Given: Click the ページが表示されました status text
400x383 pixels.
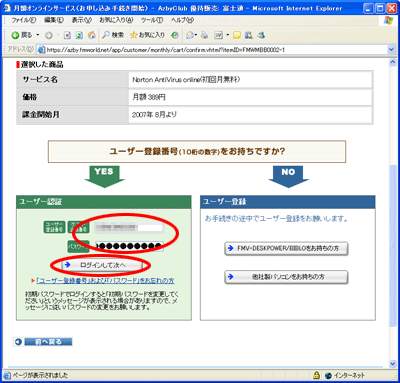Looking at the screenshot, I should pos(41,375).
